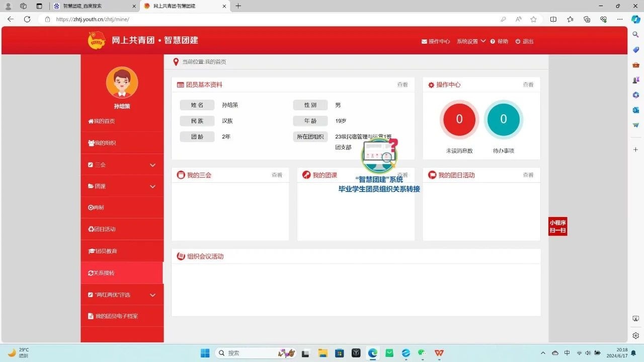The image size is (644, 362).
Task: Open the saved passwords key icon
Action: 503,19
